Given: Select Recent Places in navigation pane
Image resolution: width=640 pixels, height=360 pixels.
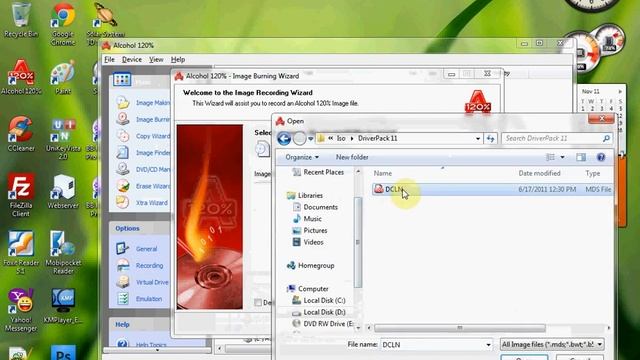Looking at the screenshot, I should [318, 172].
